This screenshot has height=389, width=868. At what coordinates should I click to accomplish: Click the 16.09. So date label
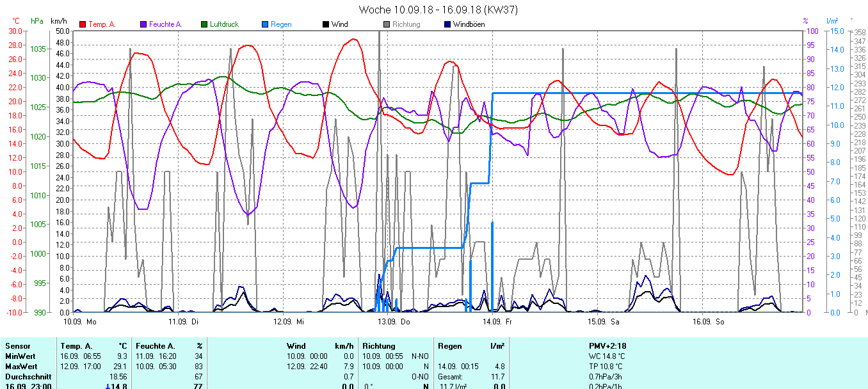707,321
